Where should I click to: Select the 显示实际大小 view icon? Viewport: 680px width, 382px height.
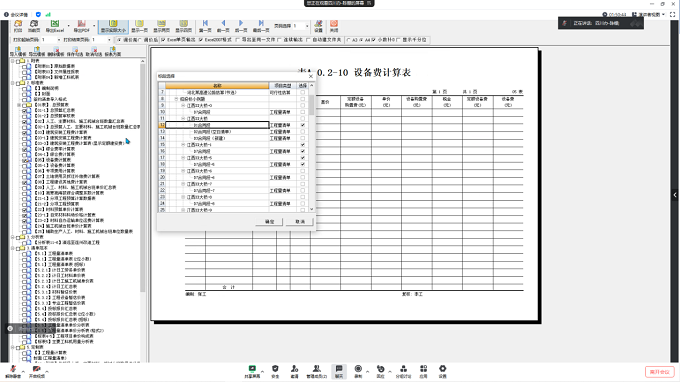point(113,26)
